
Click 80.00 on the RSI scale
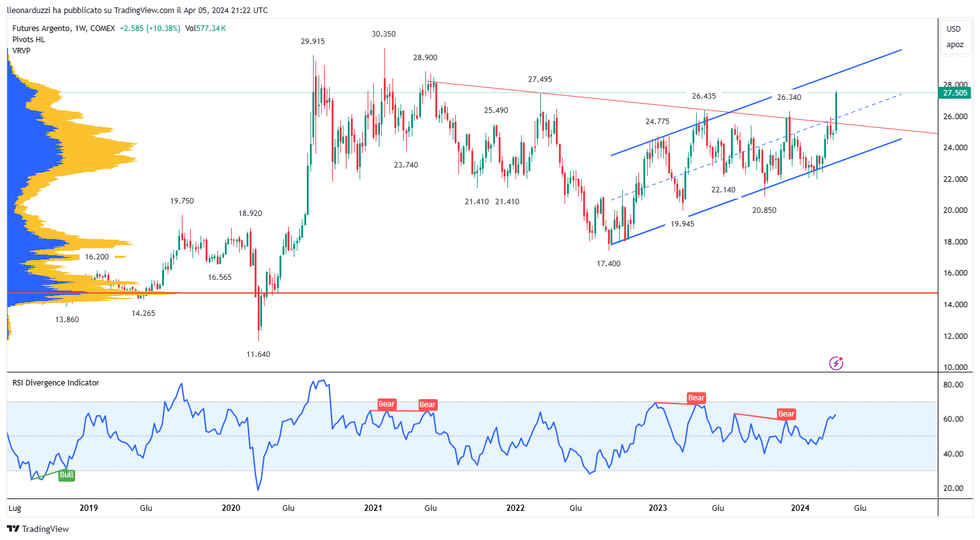953,385
